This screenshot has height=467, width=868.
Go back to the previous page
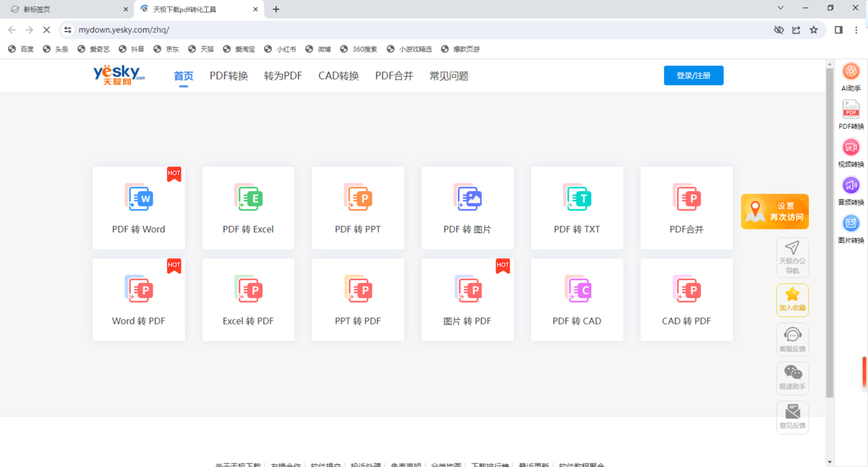click(12, 30)
